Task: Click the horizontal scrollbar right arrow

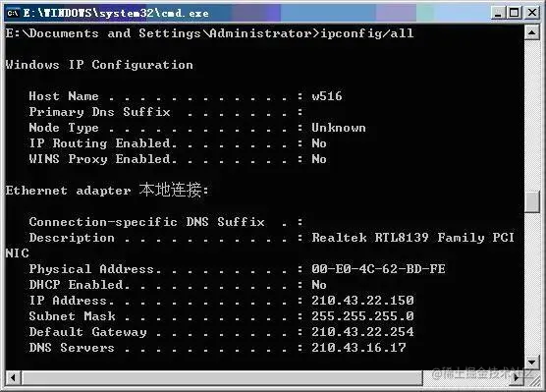Action: click(x=517, y=377)
